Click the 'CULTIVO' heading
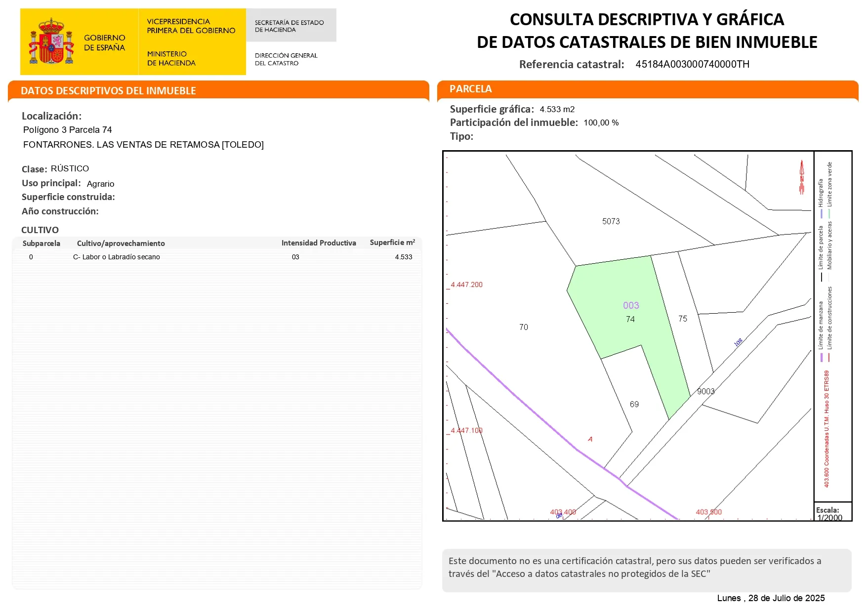The width and height of the screenshot is (868, 613). 40,230
